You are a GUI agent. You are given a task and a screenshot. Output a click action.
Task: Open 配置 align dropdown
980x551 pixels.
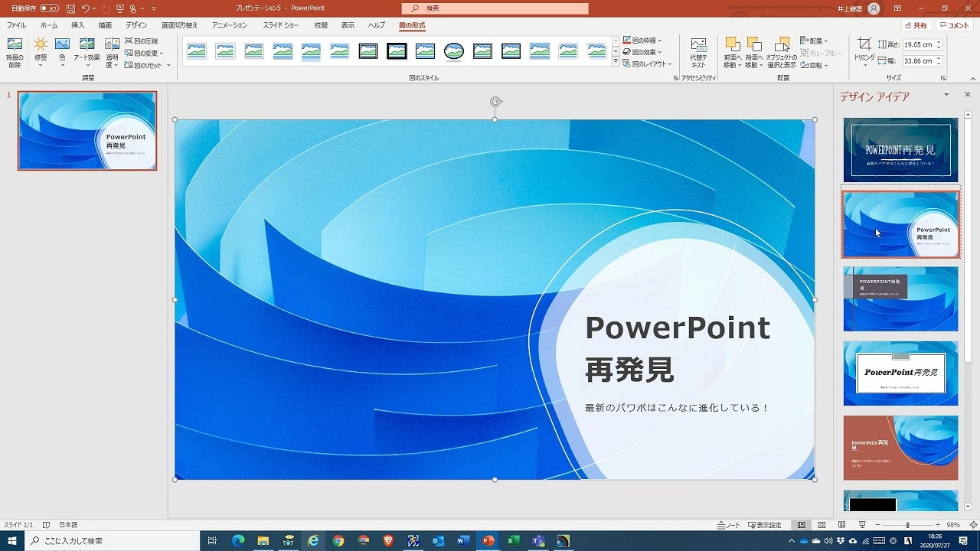point(814,41)
